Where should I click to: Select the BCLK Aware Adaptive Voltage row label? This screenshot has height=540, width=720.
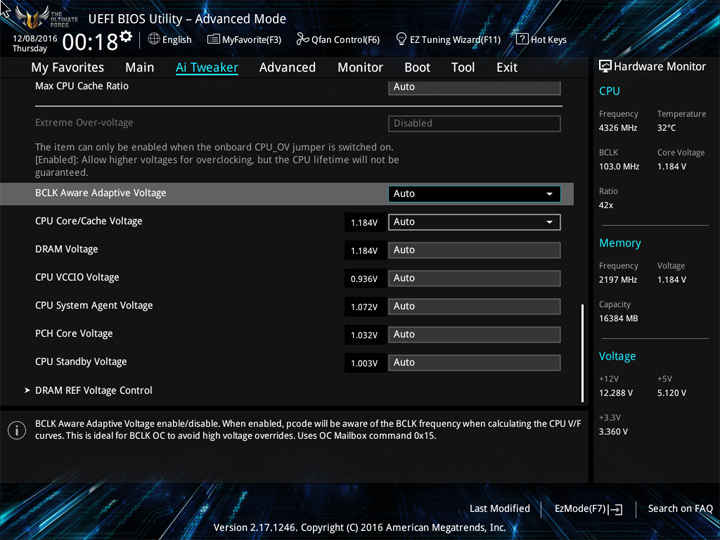tap(101, 193)
